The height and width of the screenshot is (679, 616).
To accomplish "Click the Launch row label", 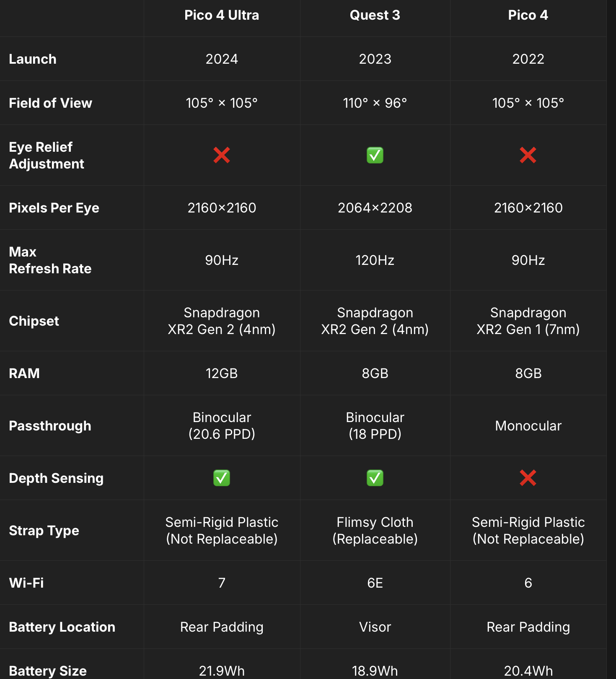I will point(33,59).
